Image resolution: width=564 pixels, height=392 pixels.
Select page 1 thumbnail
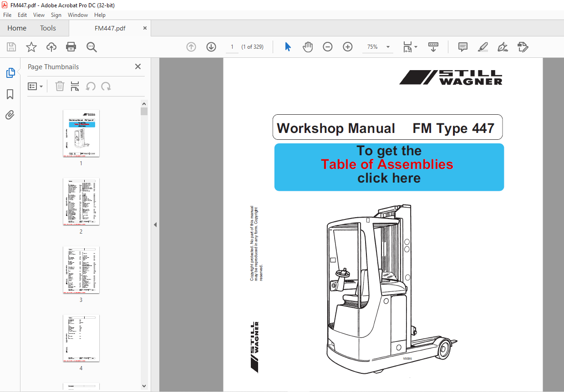click(x=81, y=133)
